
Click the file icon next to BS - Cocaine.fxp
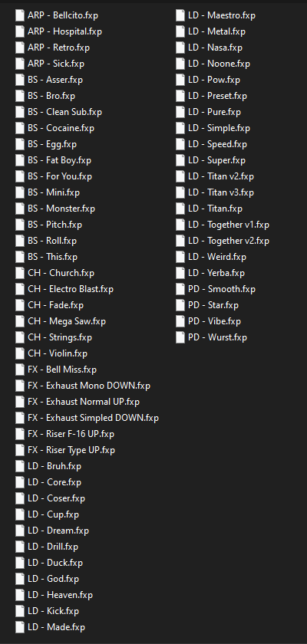click(x=20, y=128)
